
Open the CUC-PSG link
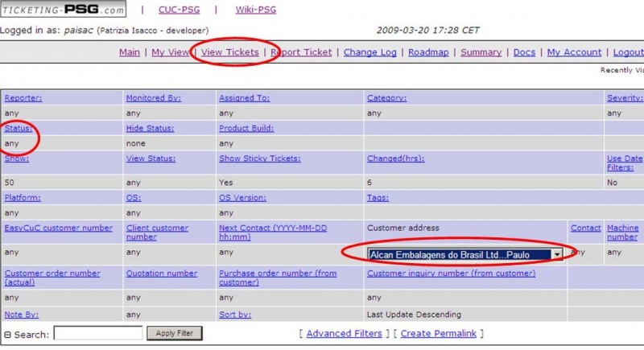pyautogui.click(x=179, y=10)
